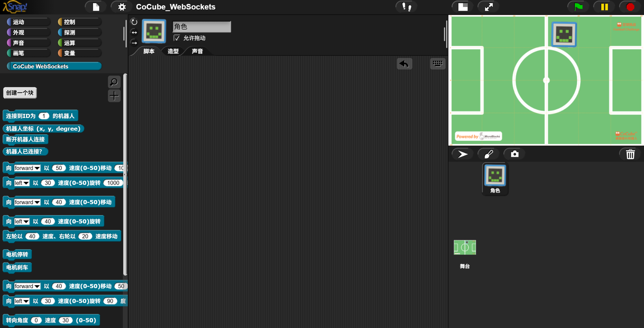Click the green flag run button
Screen dimensions: 644x328
(x=578, y=7)
